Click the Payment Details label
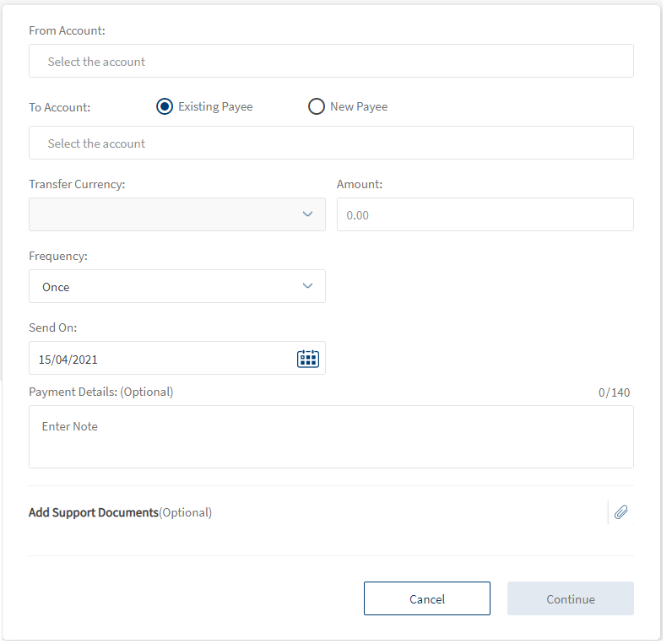The image size is (672, 644). pos(100,392)
